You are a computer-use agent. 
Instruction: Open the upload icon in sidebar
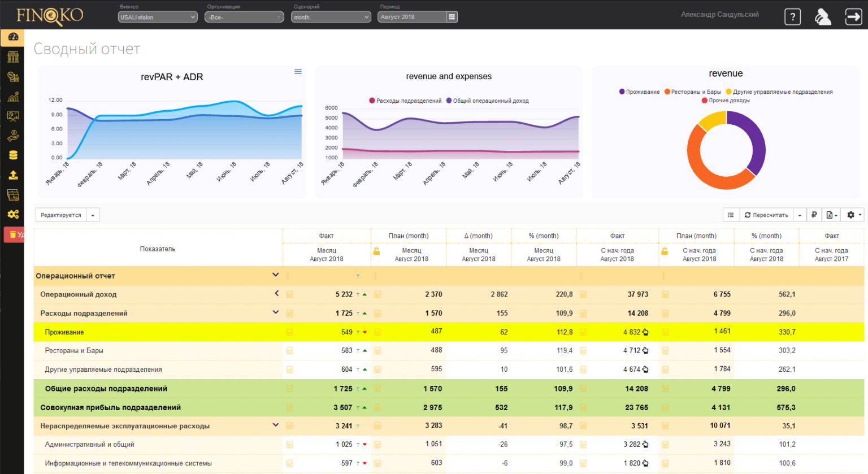(13, 175)
